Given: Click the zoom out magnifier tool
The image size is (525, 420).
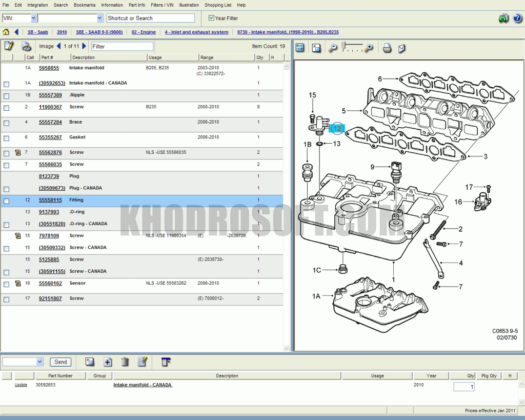Looking at the screenshot, I should [333, 48].
